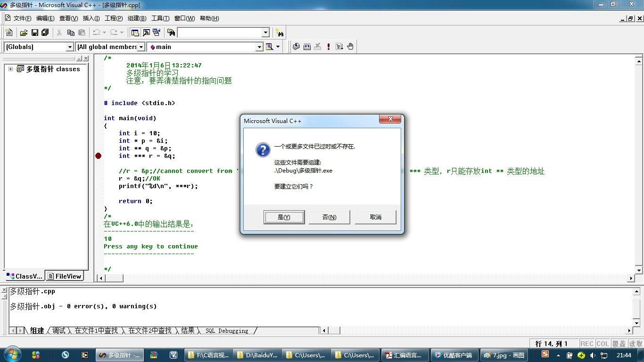Click the 否(N) button in dialog
The width and height of the screenshot is (644, 362).
tap(330, 217)
